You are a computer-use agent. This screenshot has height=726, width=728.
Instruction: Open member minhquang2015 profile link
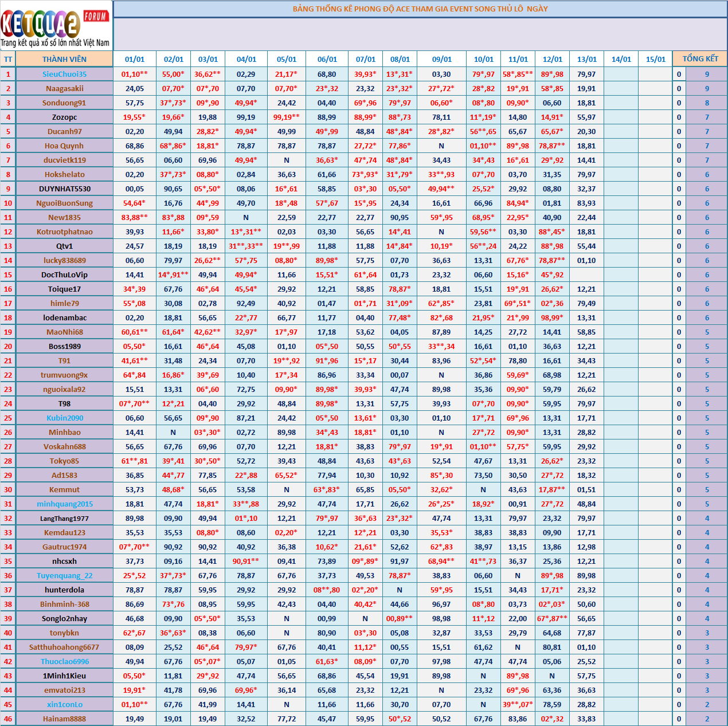tap(64, 504)
